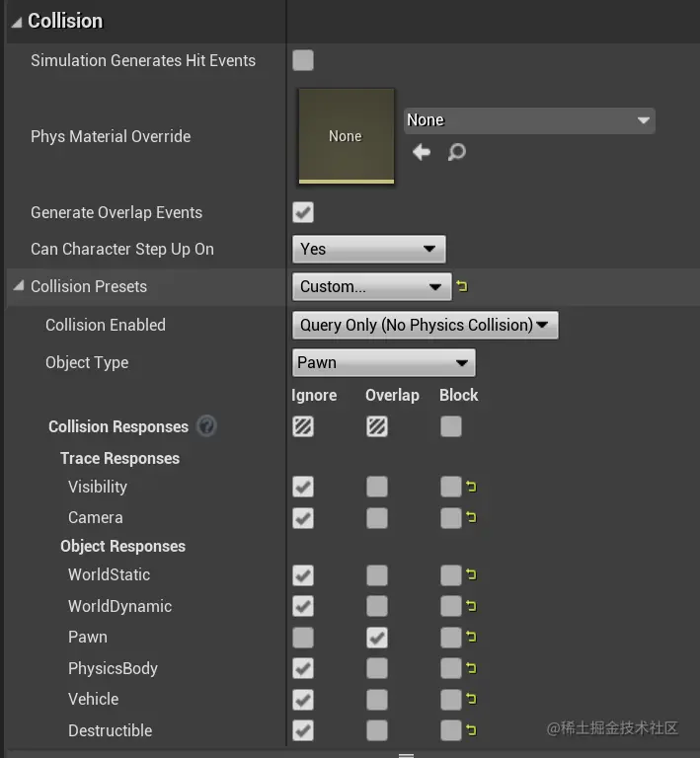The height and width of the screenshot is (758, 700).
Task: Click the use-selected-asset arrow icon
Action: (x=422, y=152)
